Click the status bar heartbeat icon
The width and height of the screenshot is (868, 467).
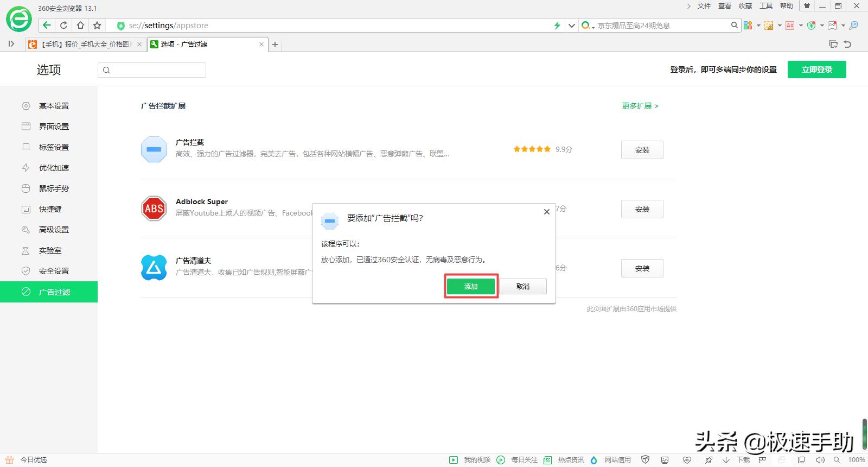(x=687, y=460)
